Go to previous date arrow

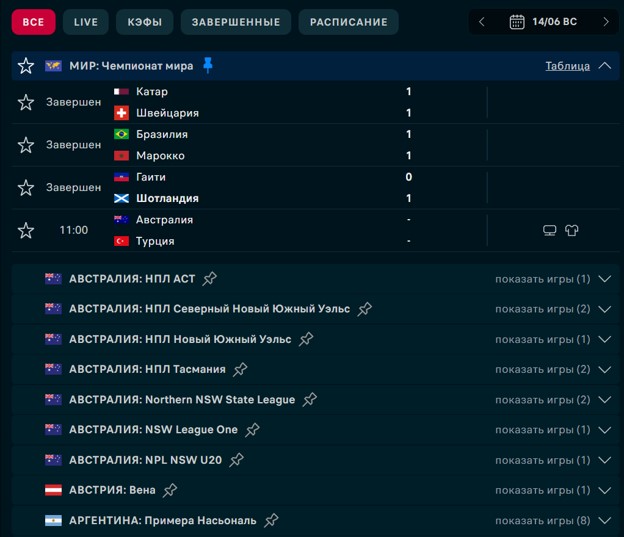(x=482, y=21)
